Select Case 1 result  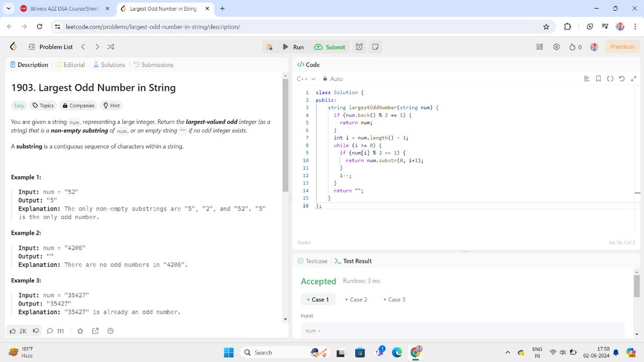click(318, 300)
